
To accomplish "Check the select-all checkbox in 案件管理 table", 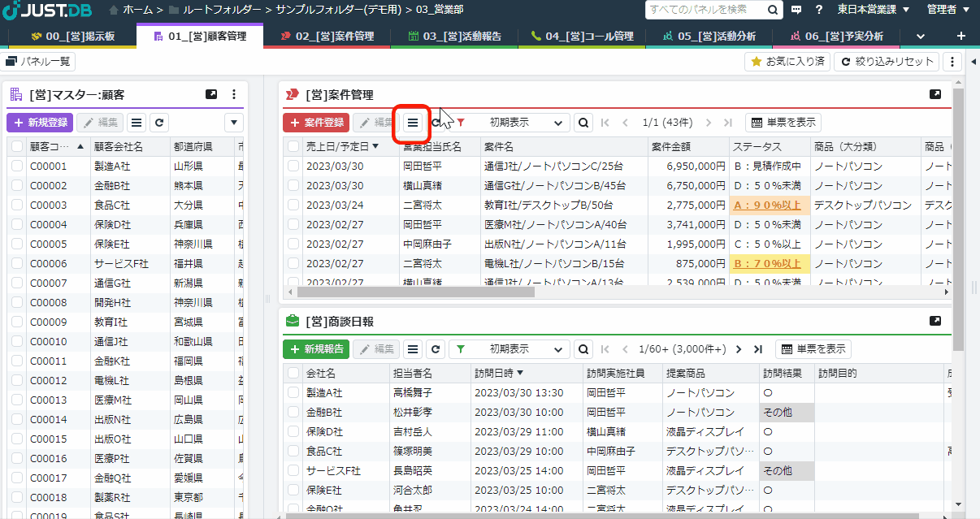I will tap(292, 145).
